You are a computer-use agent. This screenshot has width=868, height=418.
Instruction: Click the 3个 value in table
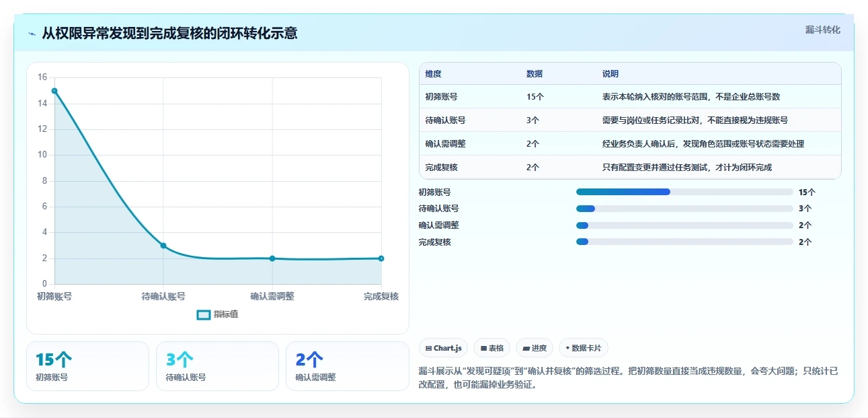533,120
